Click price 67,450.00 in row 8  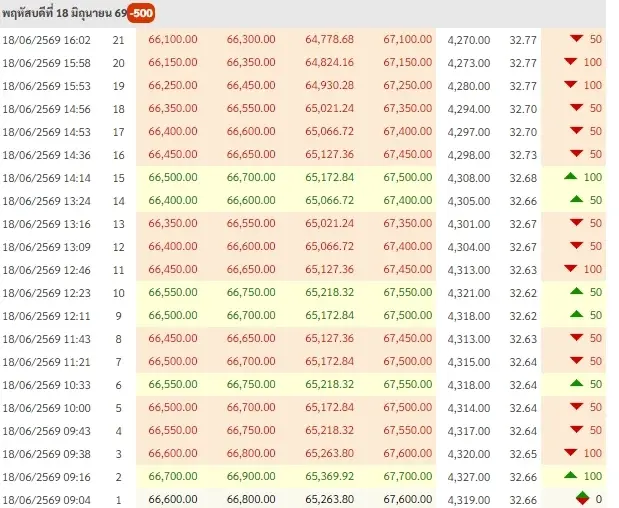coord(408,338)
